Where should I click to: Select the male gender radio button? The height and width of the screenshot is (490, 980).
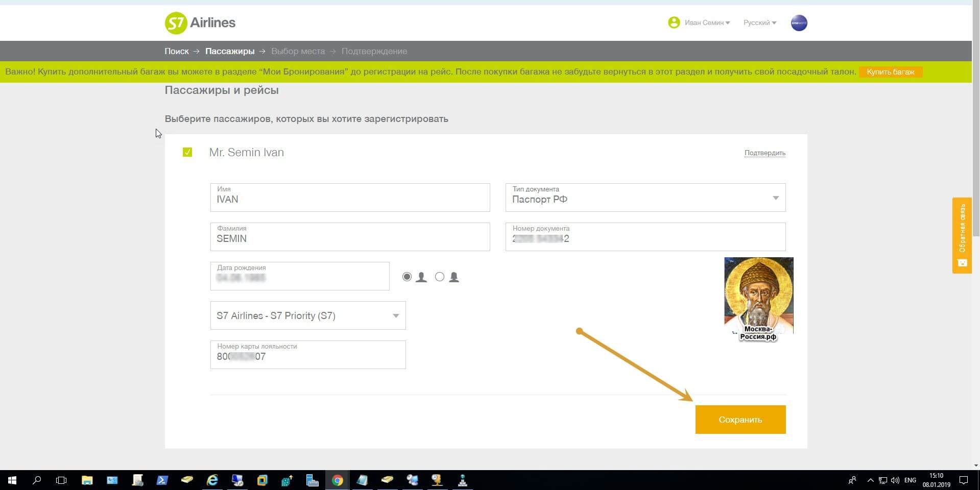click(407, 277)
